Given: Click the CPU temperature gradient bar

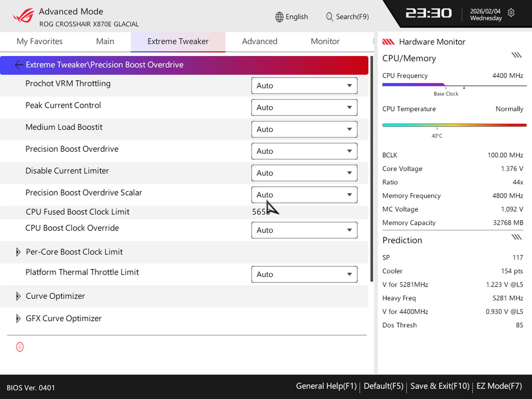Looking at the screenshot, I should click(x=454, y=125).
